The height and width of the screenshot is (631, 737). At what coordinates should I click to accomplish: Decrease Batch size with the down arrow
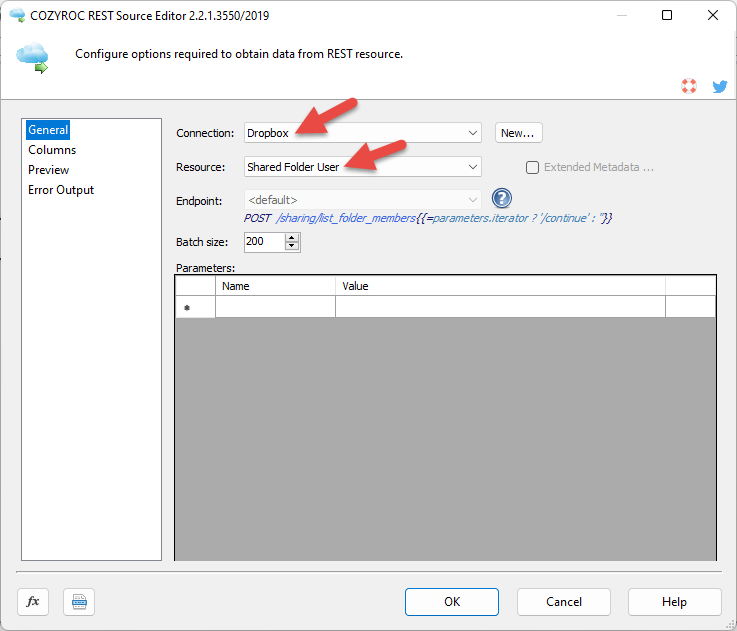tap(292, 246)
